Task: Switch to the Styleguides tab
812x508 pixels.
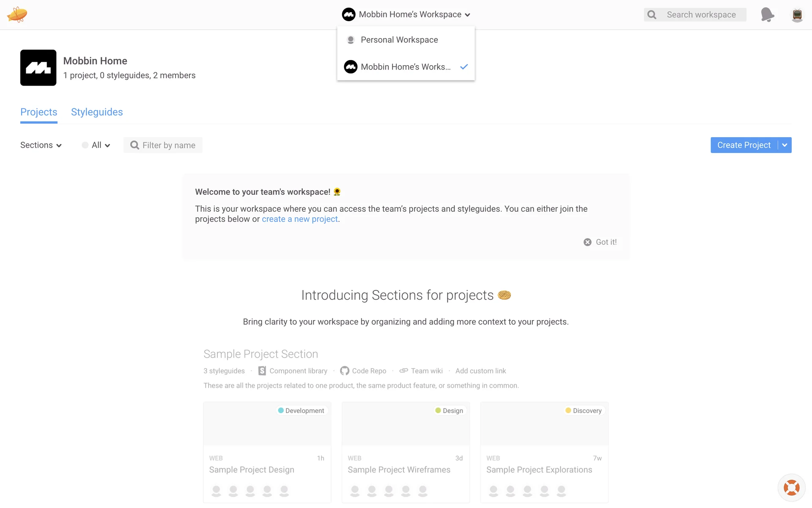Action: pos(97,112)
